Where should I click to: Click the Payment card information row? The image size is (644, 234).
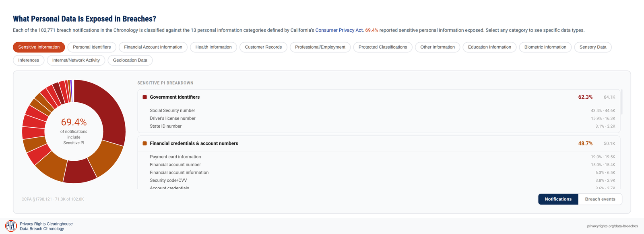(382, 157)
